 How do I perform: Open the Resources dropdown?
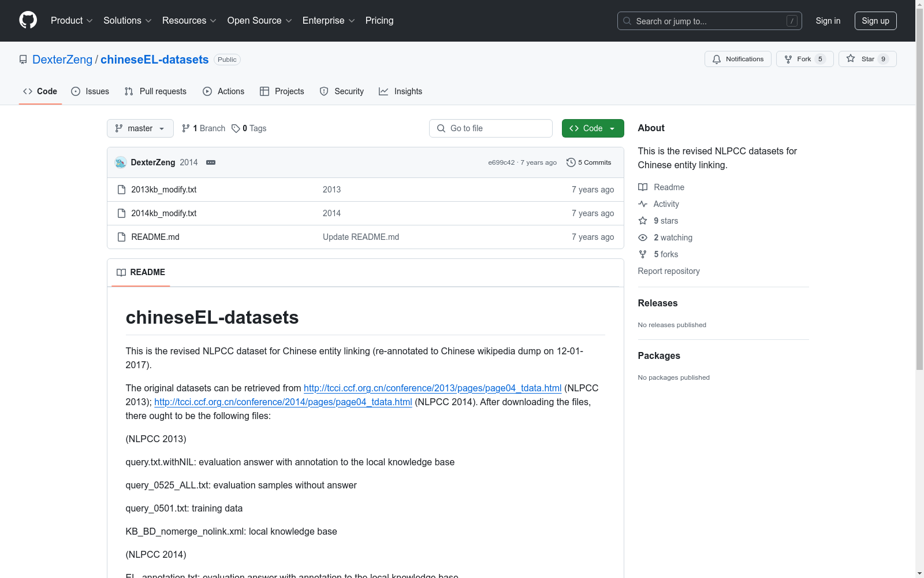coord(189,21)
